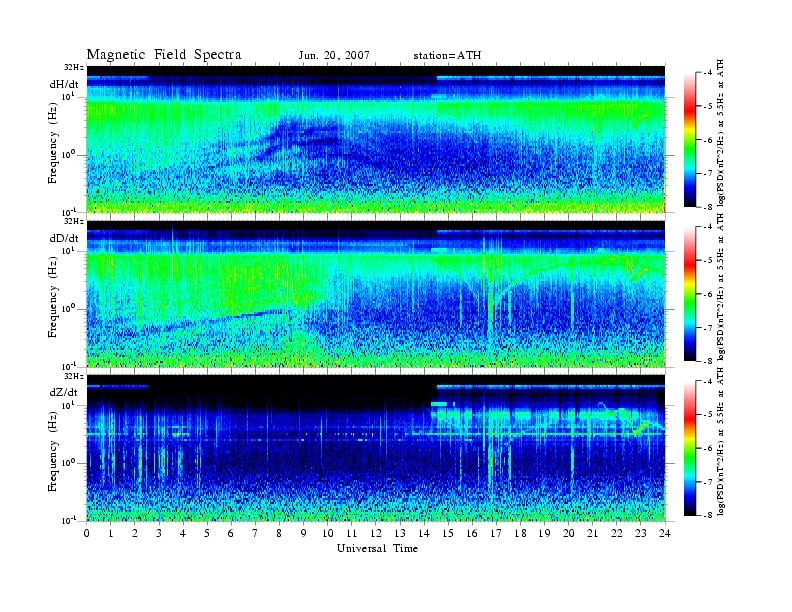The image size is (792, 612).
Task: Click the 32Hz tick label on the dZ/dt panel
Action: [x=74, y=376]
